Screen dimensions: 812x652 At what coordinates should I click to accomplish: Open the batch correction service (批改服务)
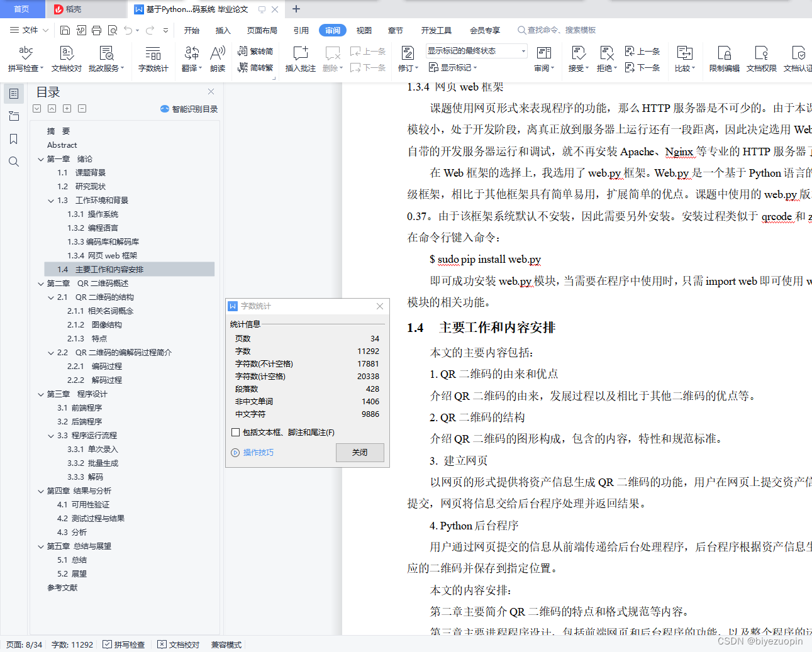point(106,58)
